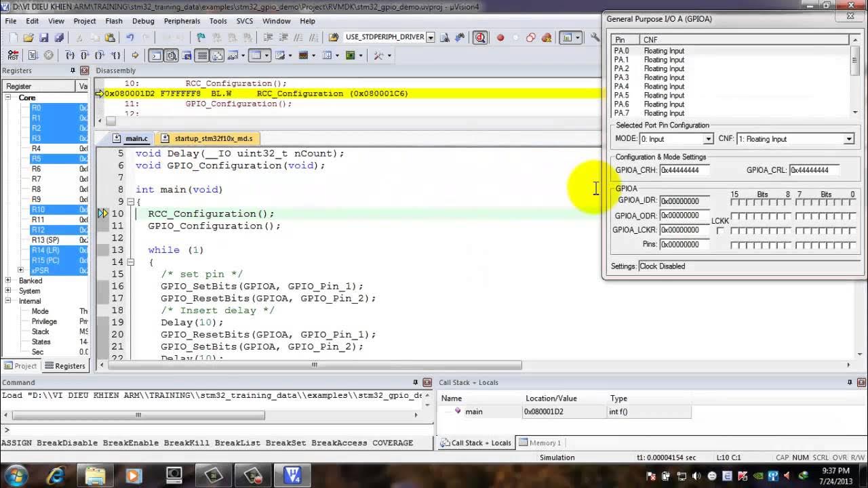Switch to startup_stm32f10x_md.s tab
868x488 pixels.
[x=207, y=138]
